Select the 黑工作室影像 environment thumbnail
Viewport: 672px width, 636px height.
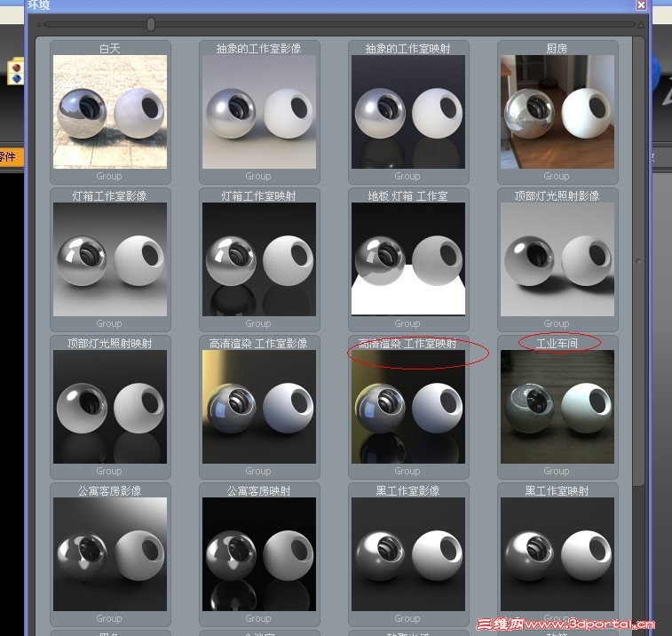408,554
